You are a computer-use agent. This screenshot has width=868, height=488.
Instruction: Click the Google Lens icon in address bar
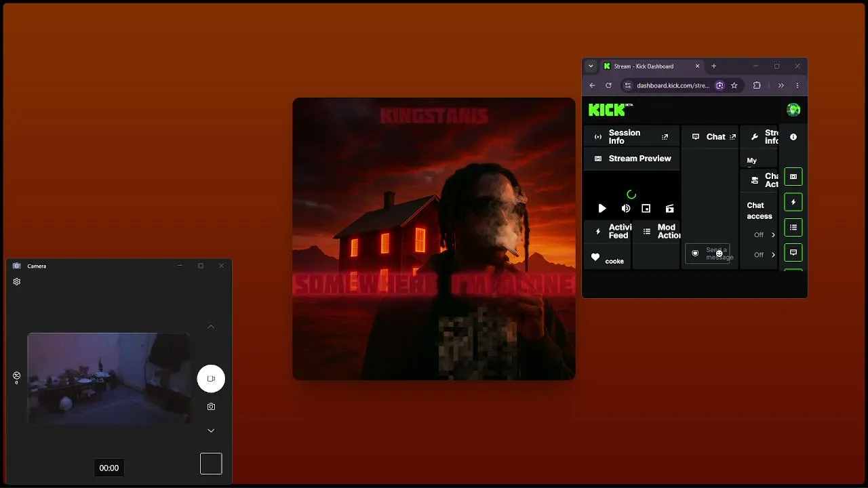click(719, 85)
